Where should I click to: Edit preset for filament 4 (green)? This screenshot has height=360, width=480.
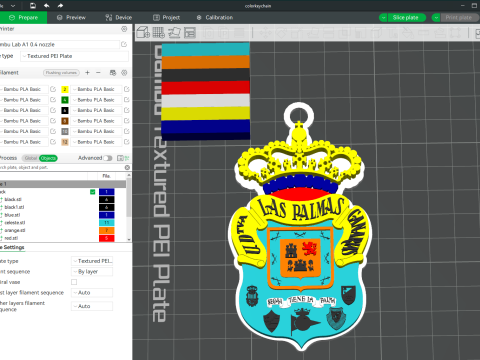[x=127, y=100]
